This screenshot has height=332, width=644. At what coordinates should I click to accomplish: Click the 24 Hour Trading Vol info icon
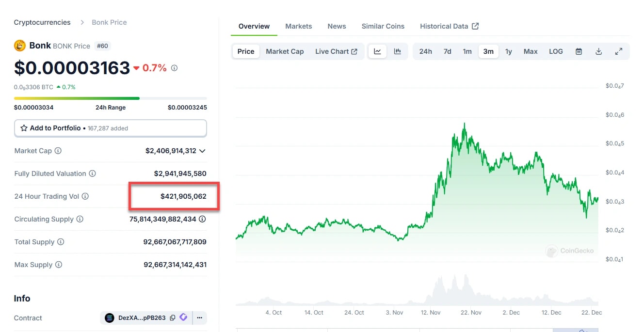(x=85, y=196)
